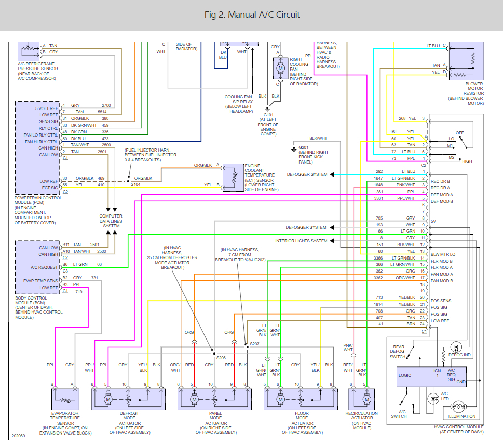
Task: Click the blower motor resistor symbol box
Action: (x=467, y=61)
